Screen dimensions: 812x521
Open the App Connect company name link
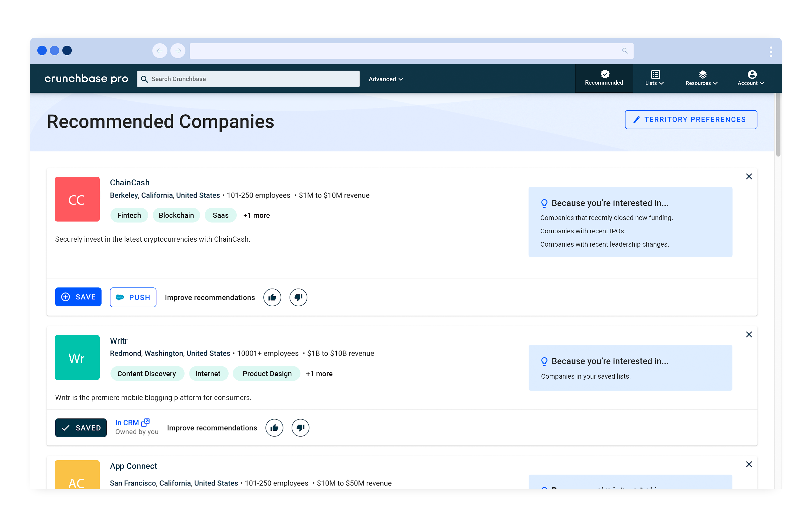pos(134,466)
